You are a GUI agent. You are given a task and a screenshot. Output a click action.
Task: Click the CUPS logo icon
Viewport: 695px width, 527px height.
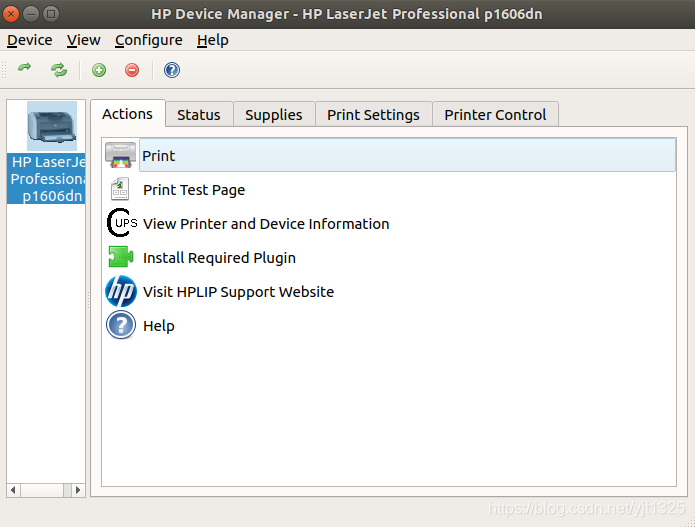pos(121,223)
